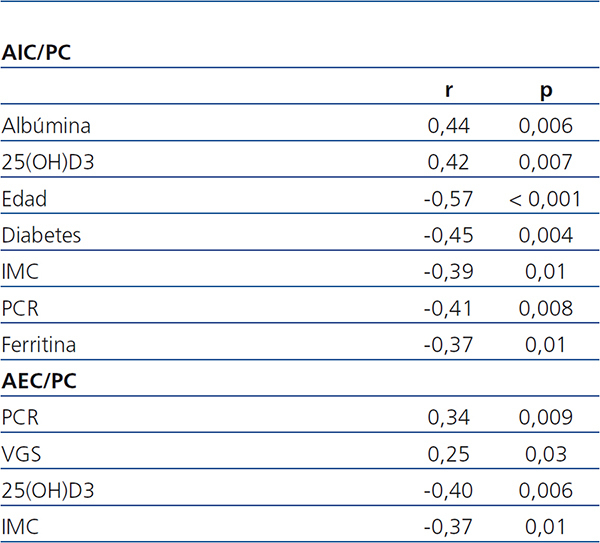
Task: Click the -0,45 value for Diabetes
Action: [x=446, y=235]
